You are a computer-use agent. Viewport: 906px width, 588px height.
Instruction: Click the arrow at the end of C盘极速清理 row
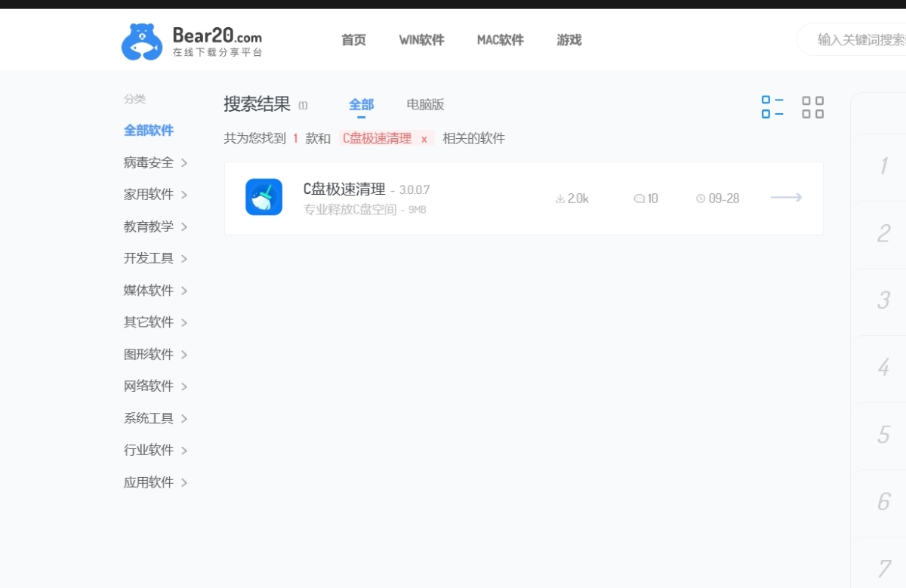click(x=786, y=198)
